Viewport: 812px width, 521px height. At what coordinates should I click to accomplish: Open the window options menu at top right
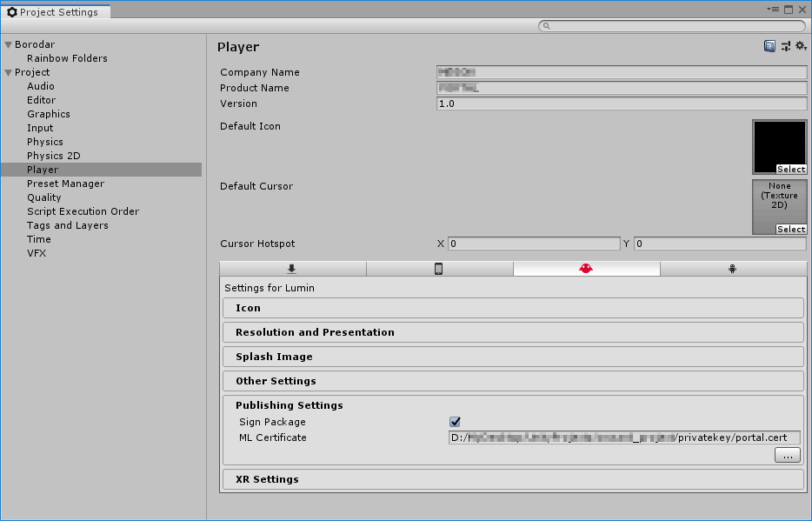point(773,10)
